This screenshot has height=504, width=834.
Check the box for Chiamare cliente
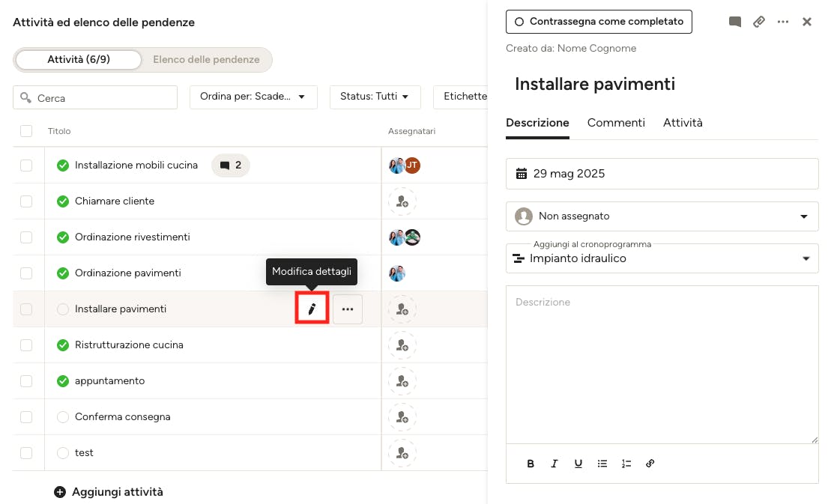click(x=26, y=201)
